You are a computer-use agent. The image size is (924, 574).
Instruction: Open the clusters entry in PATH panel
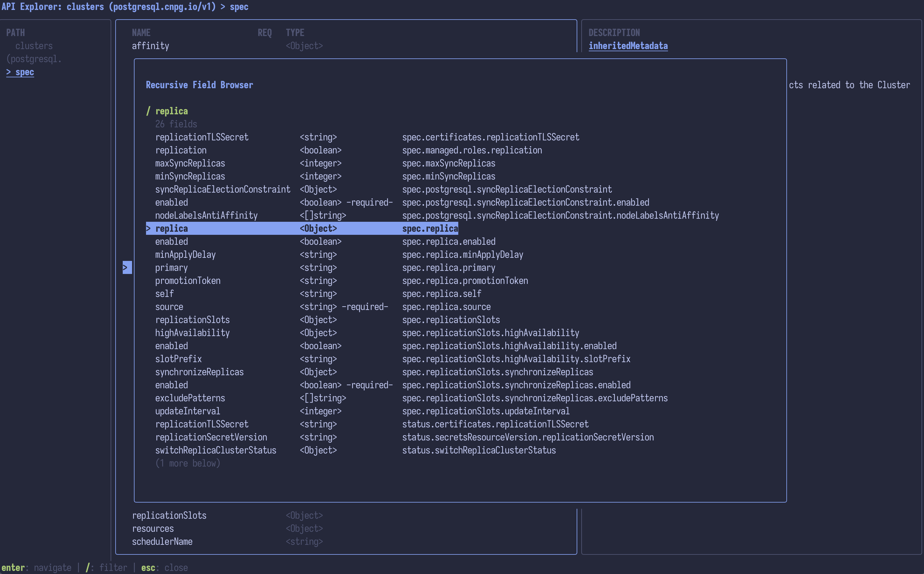[x=34, y=46]
